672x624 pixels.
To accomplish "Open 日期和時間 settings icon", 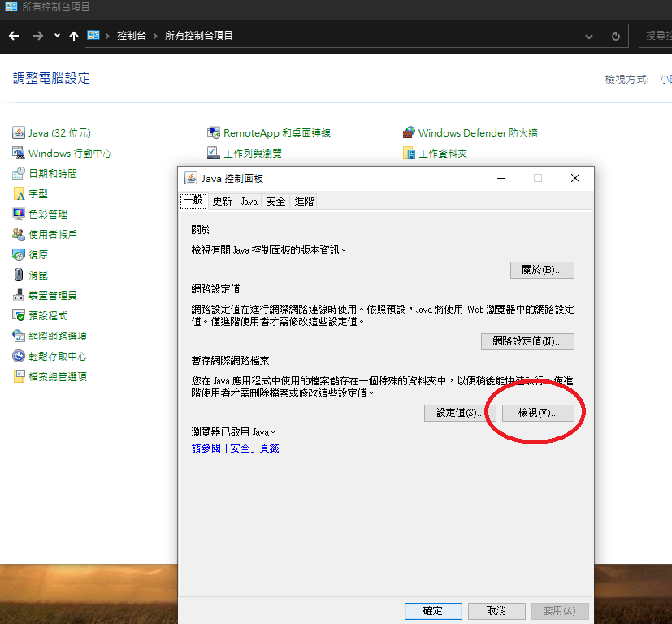I will point(19,173).
